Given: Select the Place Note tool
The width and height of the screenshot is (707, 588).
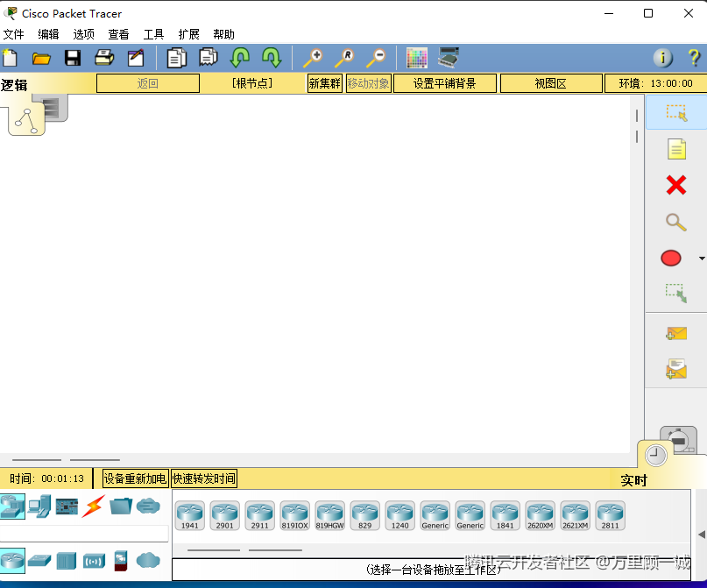Looking at the screenshot, I should pos(676,149).
